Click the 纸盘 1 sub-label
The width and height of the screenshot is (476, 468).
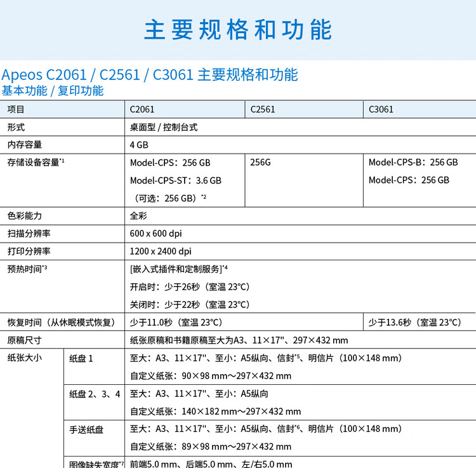(x=81, y=359)
